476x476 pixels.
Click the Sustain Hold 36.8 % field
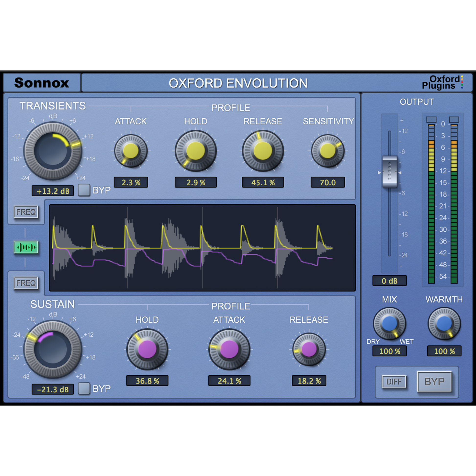(x=147, y=381)
